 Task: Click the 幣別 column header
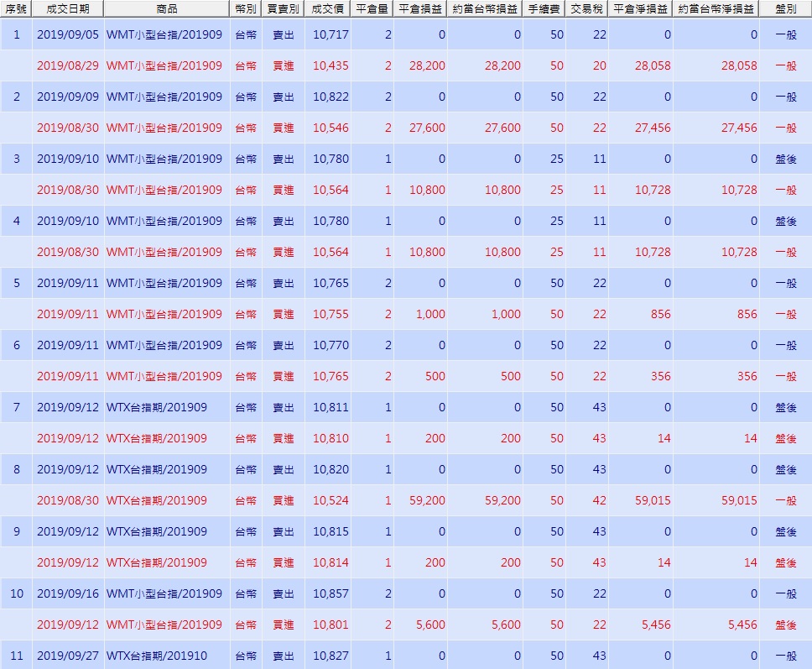pyautogui.click(x=246, y=8)
